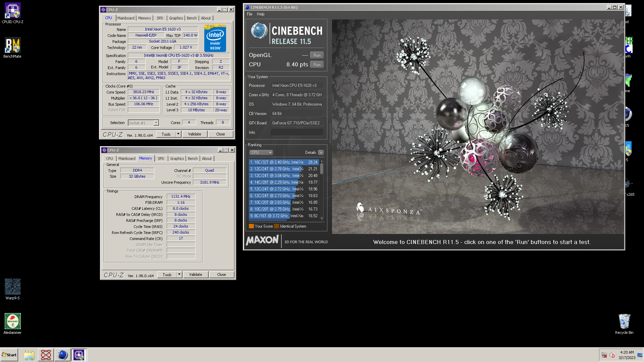Open Mainboard tab in lower CPU-Z window
This screenshot has width=644, height=362.
(127, 159)
